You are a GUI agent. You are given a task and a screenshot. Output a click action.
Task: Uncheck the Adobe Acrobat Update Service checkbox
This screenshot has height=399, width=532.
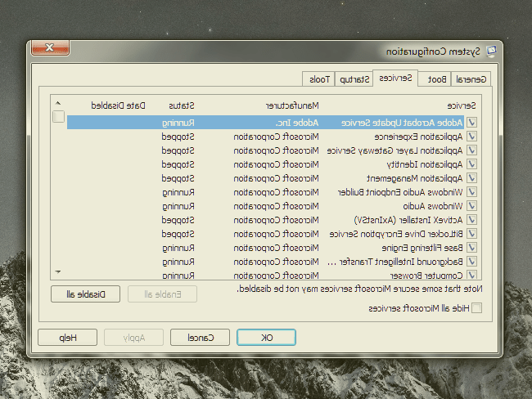coord(471,123)
